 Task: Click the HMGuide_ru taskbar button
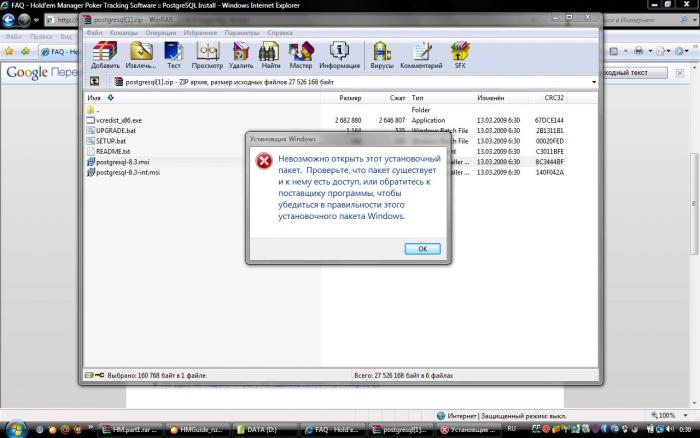click(x=199, y=430)
